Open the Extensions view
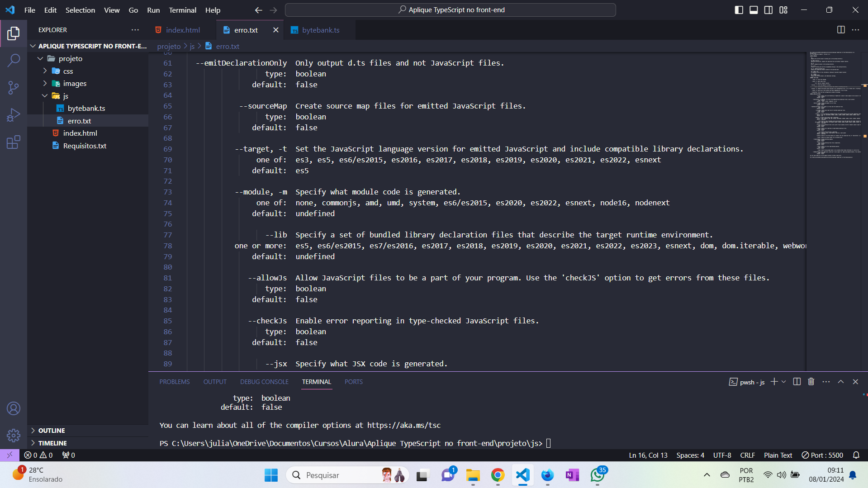 14,142
